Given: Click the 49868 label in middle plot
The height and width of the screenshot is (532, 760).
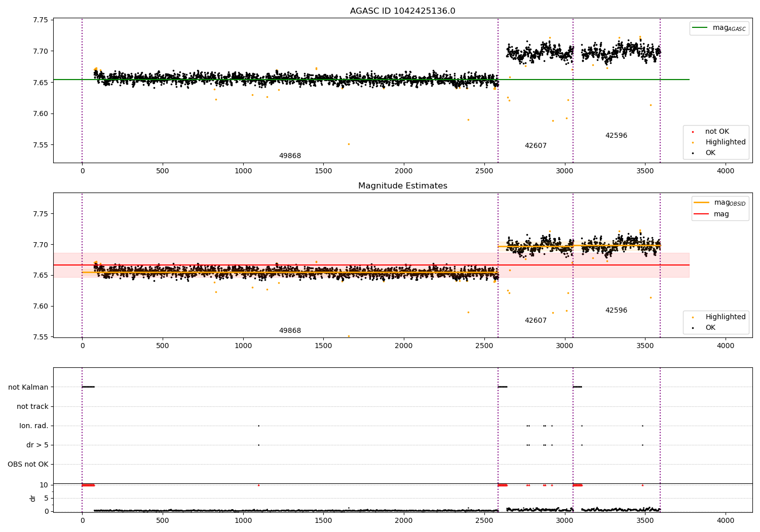Looking at the screenshot, I should tap(290, 331).
